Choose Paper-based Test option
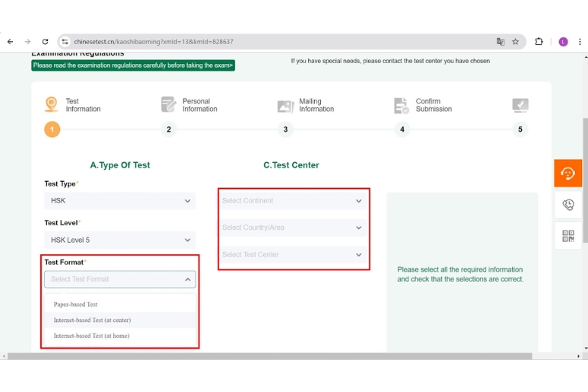The width and height of the screenshot is (588, 392). click(x=120, y=304)
